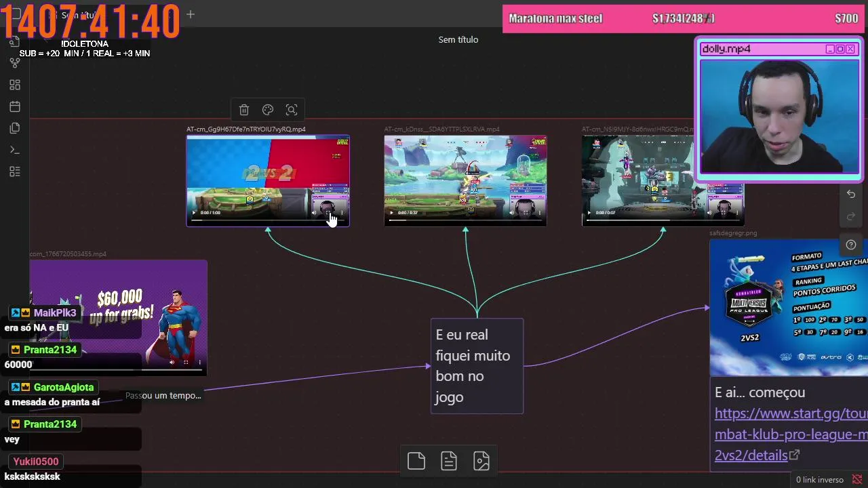This screenshot has width=868, height=488.
Task: Click the GarotaAgiota chat username
Action: click(64, 387)
